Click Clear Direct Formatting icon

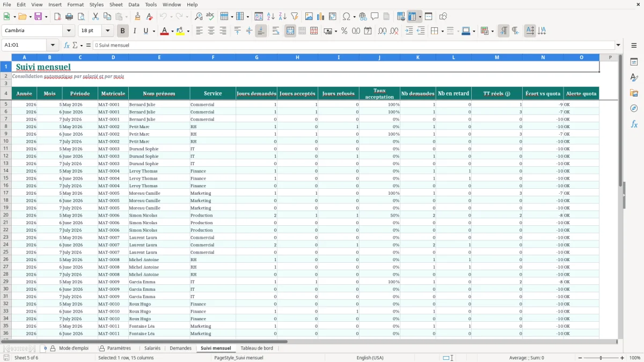149,17
